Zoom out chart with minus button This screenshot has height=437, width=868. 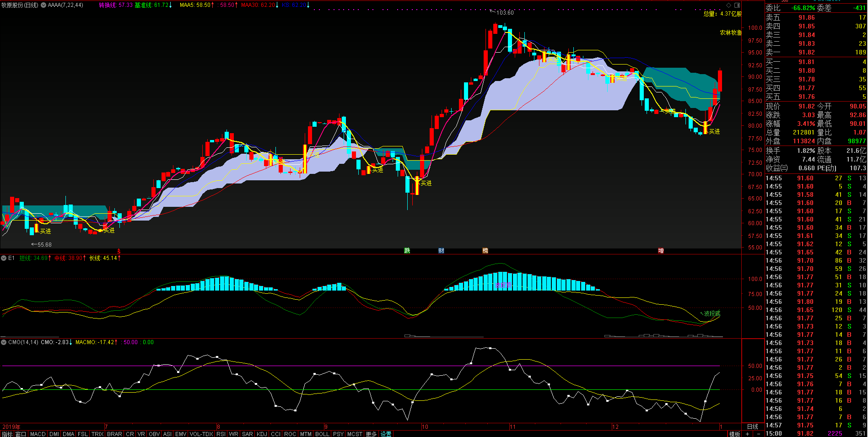click(x=758, y=434)
